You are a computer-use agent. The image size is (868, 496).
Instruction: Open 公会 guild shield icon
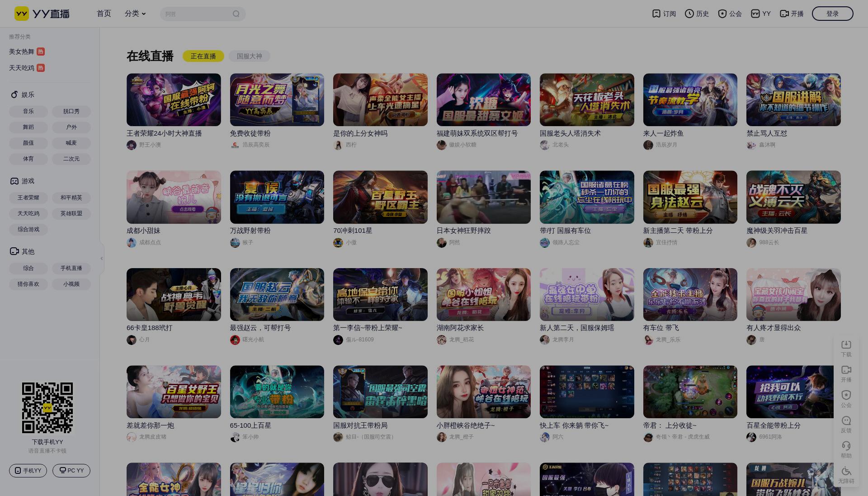722,14
